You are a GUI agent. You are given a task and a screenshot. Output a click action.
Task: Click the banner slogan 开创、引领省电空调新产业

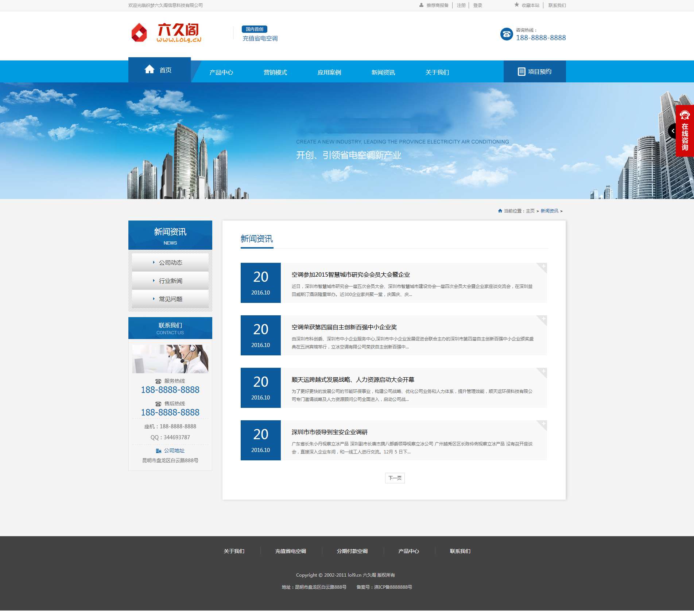coord(349,155)
